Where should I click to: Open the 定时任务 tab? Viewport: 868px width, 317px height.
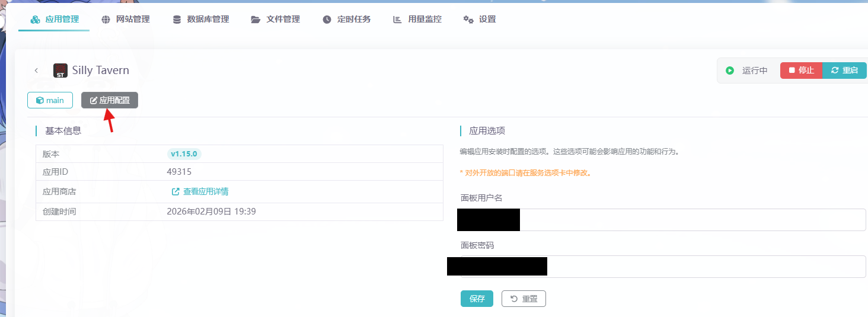click(347, 20)
